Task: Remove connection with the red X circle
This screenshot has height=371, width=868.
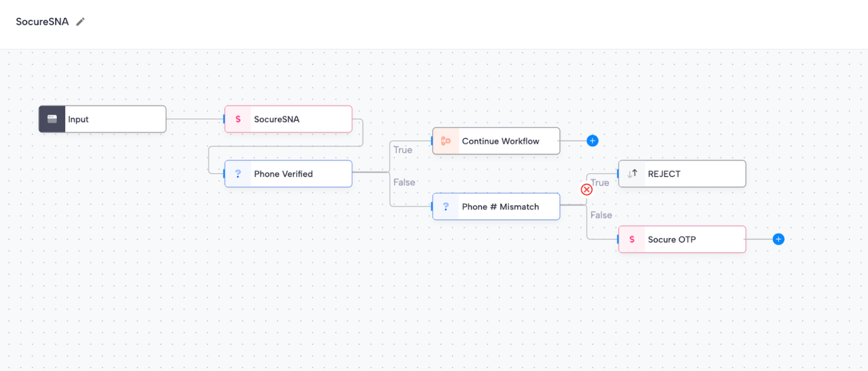Action: coord(586,190)
